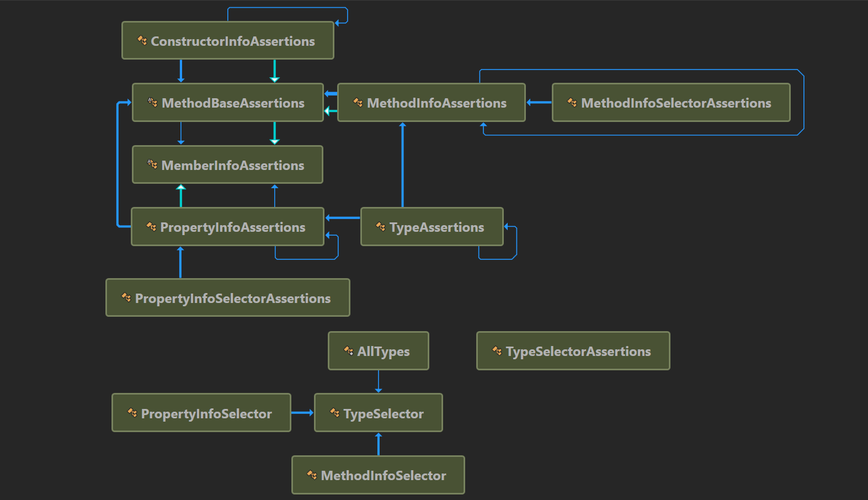Select the TypeAssertions node label
The height and width of the screenshot is (500, 868).
click(x=436, y=227)
